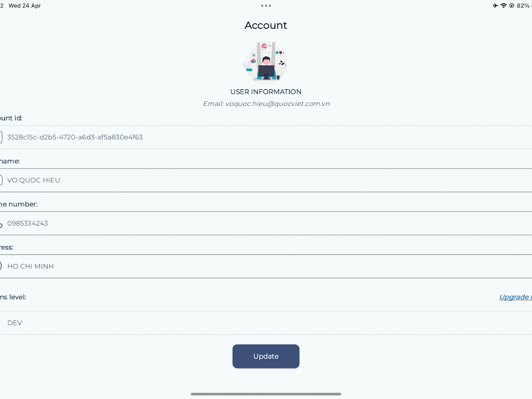Tap the phone icon beside 0985334243
Screen dimensions: 532x399
[1, 224]
